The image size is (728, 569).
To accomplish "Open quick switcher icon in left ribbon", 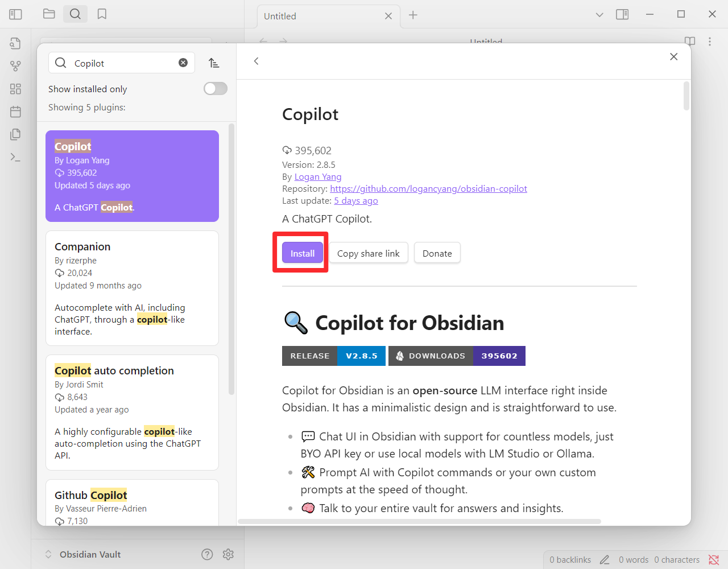I will point(15,43).
